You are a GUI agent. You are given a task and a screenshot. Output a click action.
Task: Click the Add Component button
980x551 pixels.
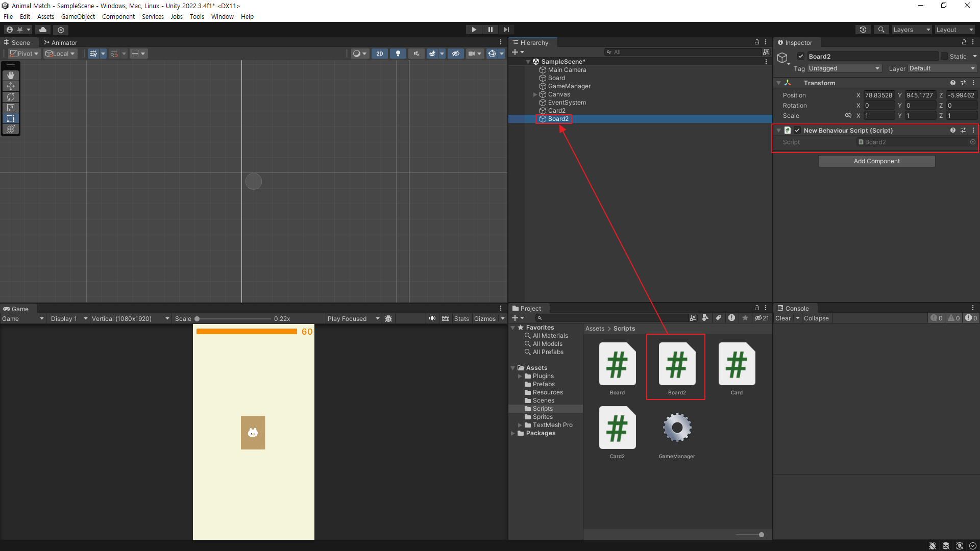tap(876, 161)
